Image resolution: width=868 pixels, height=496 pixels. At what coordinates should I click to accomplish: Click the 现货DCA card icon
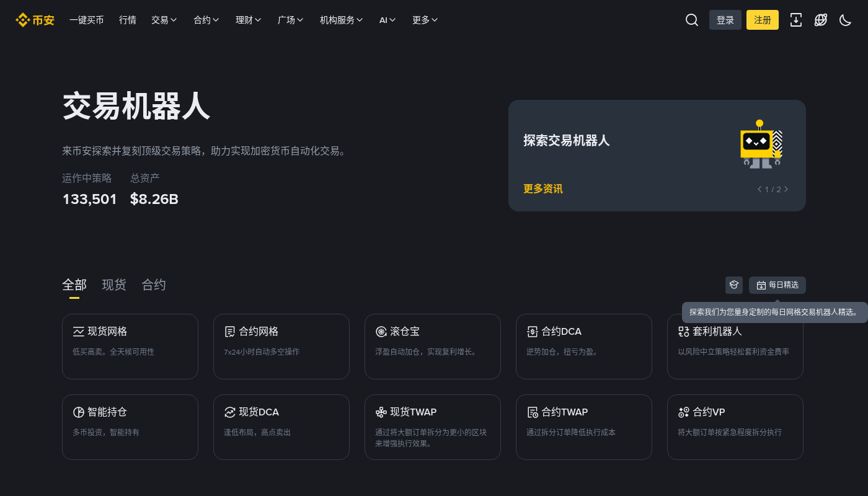pyautogui.click(x=230, y=412)
